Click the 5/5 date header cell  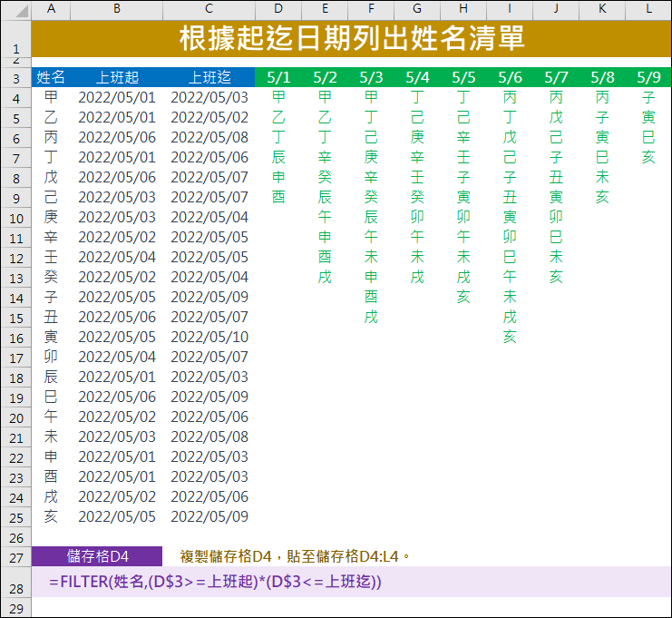(x=463, y=77)
